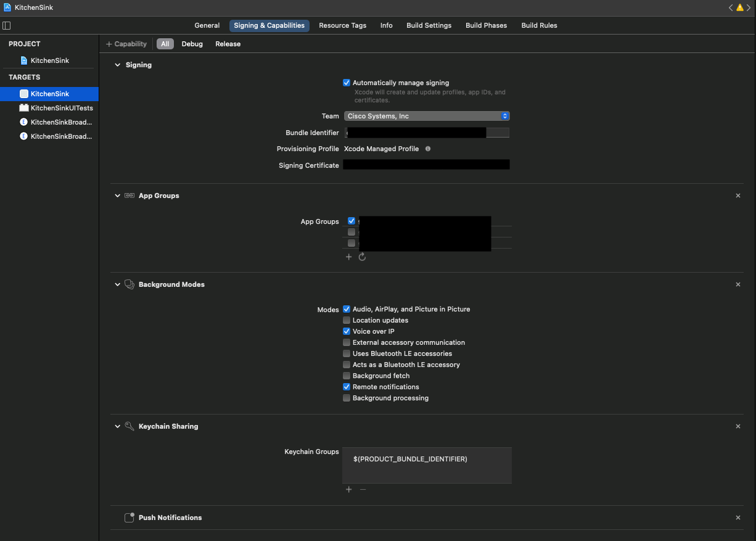Check the third app group checkbox
The image size is (756, 541).
coord(351,243)
